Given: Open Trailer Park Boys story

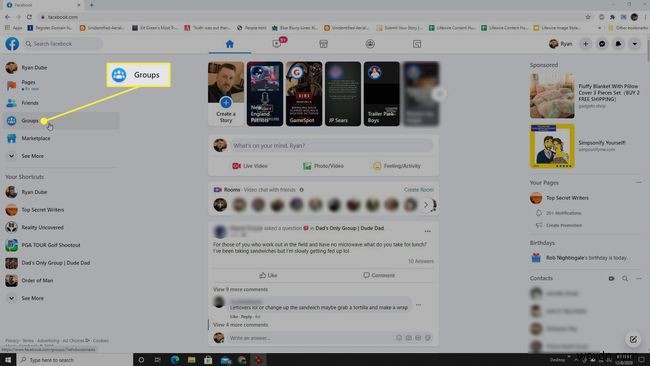Looking at the screenshot, I should 382,94.
